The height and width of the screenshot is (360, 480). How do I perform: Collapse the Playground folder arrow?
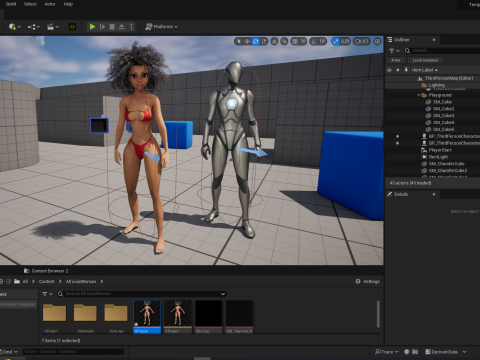pos(419,95)
